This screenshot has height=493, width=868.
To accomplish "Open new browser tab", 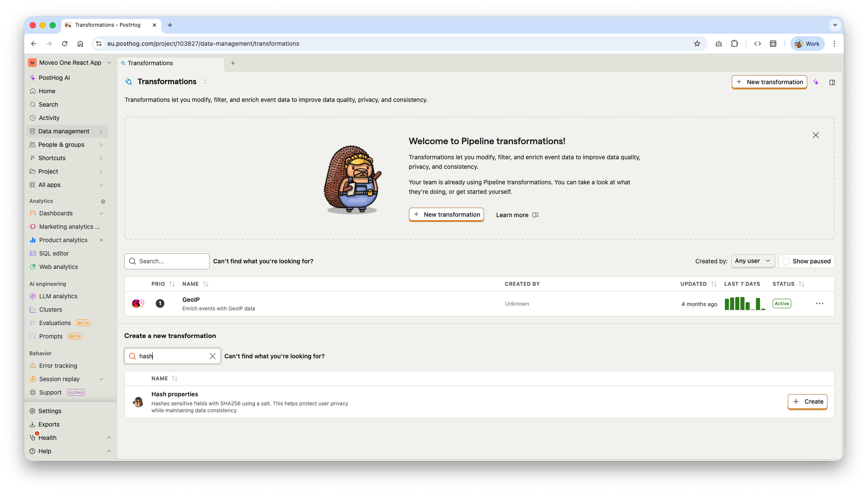I will [170, 25].
